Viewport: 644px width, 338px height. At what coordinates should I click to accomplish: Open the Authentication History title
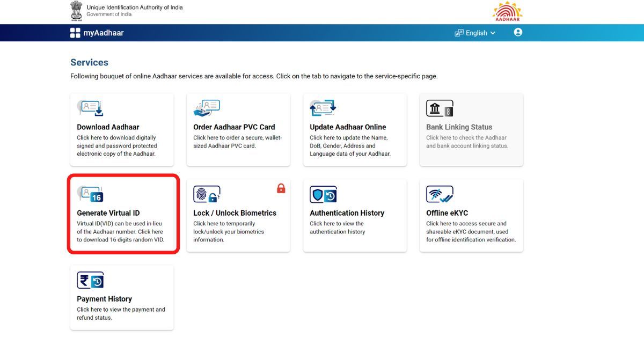click(347, 213)
